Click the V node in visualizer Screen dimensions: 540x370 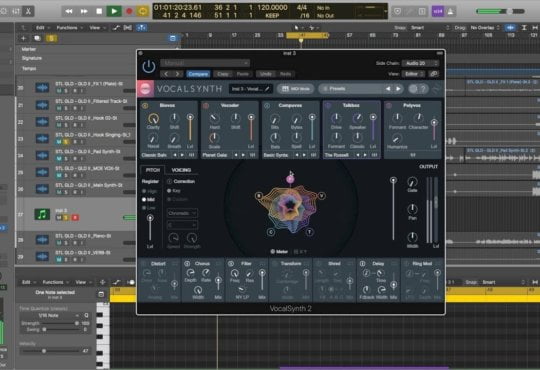click(321, 196)
